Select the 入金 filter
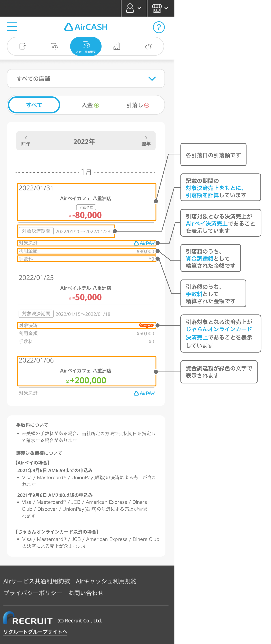 pyautogui.click(x=90, y=105)
